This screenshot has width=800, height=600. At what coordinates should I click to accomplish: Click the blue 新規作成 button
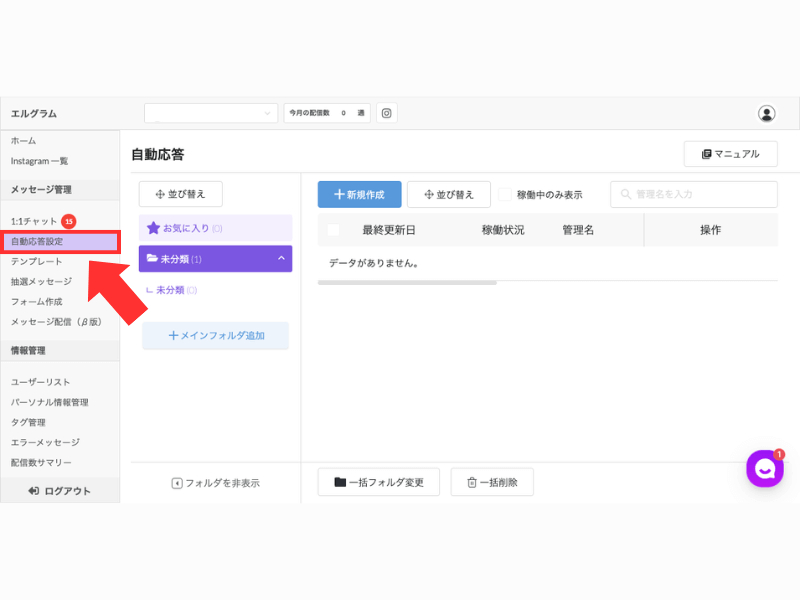359,194
